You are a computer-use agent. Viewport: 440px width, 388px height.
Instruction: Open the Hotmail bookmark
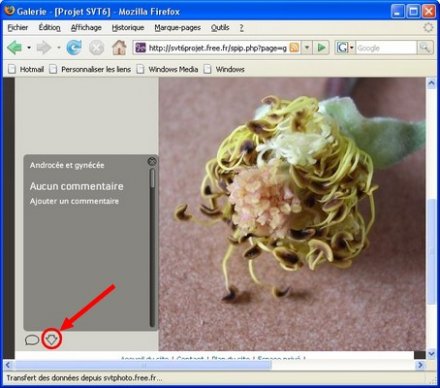coord(26,69)
